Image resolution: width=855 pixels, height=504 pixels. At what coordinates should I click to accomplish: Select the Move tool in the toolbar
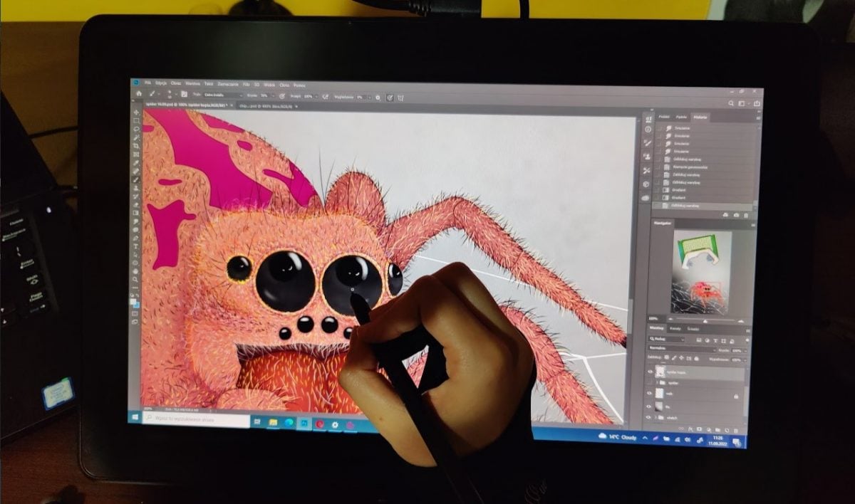click(137, 112)
